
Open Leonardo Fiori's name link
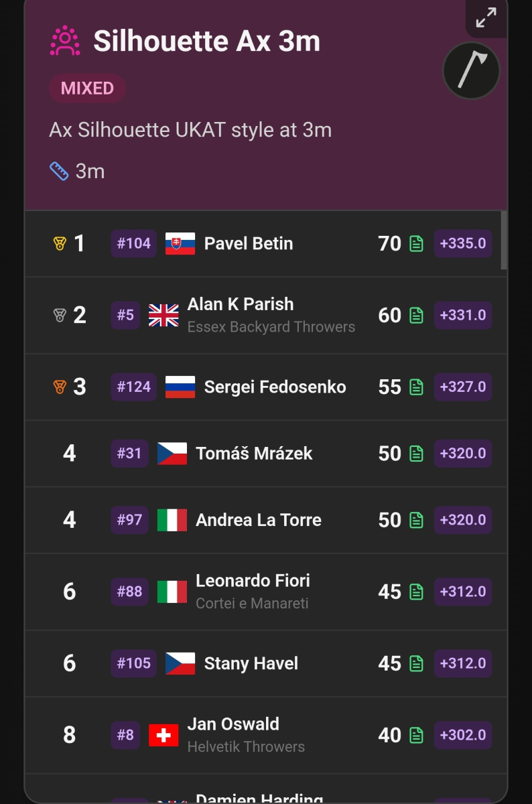(253, 581)
